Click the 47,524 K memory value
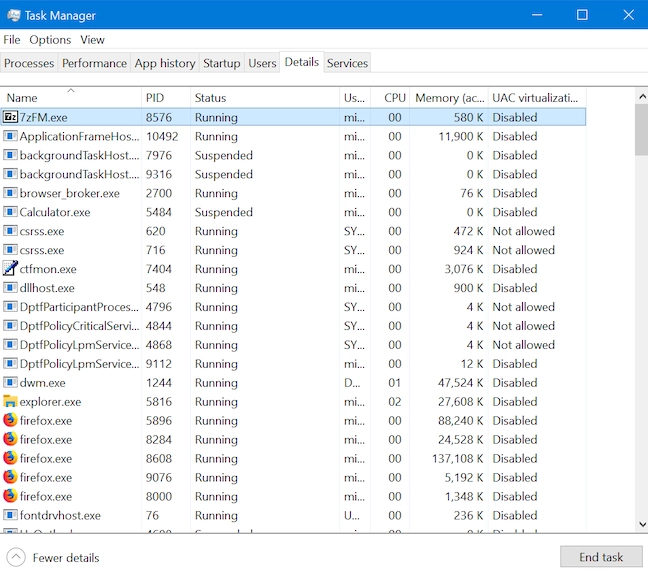Screen dimensions: 648x579 (x=460, y=383)
